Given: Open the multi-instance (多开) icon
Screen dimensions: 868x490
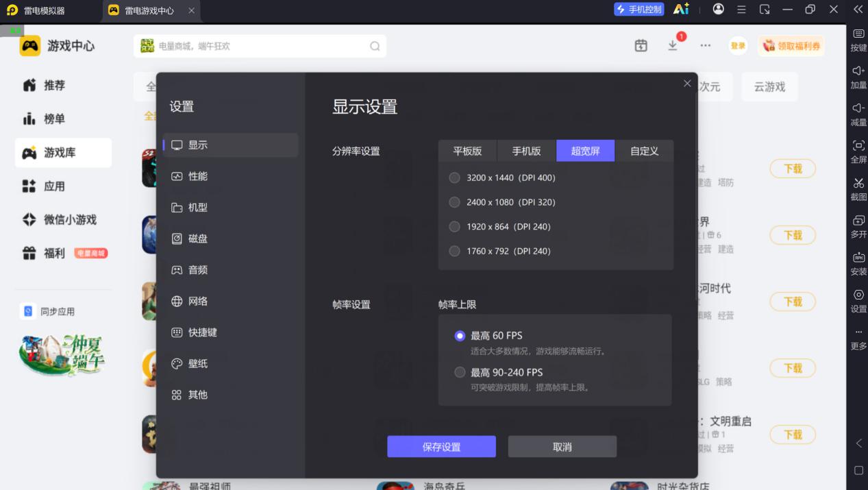Looking at the screenshot, I should (858, 220).
